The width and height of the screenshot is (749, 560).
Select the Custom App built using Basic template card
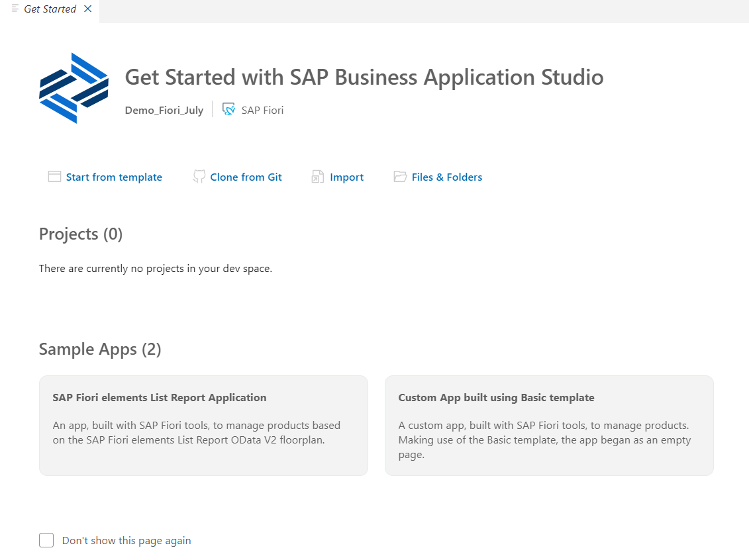tap(549, 425)
